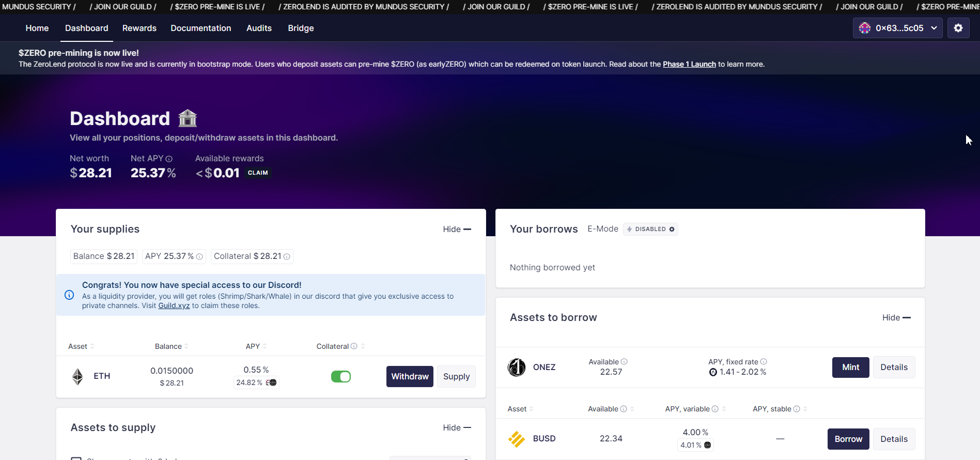The width and height of the screenshot is (980, 460).
Task: Click the BUSD 4.01% reward APY chip
Action: (x=695, y=445)
